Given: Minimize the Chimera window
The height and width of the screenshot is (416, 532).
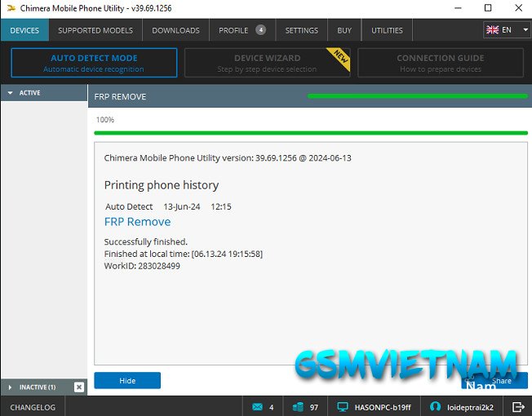Looking at the screenshot, I should click(458, 8).
